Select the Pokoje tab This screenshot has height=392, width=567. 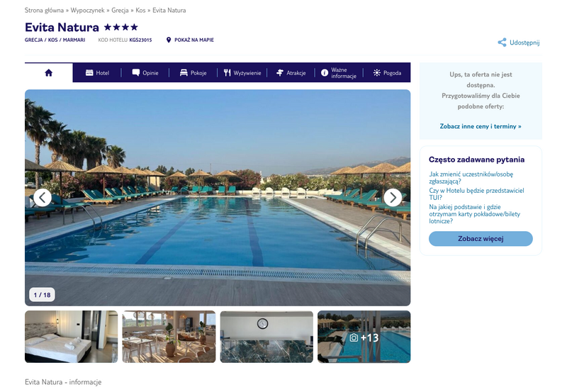[193, 73]
